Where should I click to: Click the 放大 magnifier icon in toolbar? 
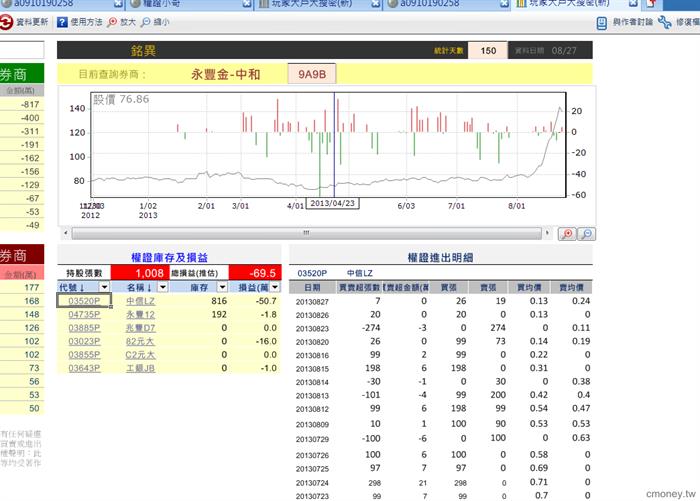click(x=112, y=22)
